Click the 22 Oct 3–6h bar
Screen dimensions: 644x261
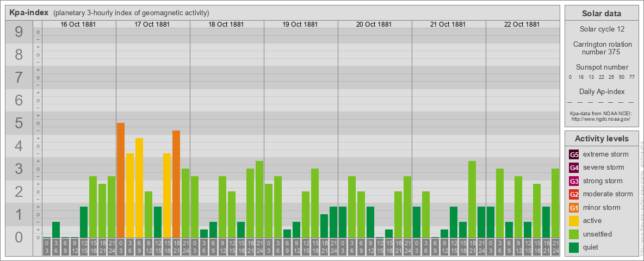click(x=499, y=203)
